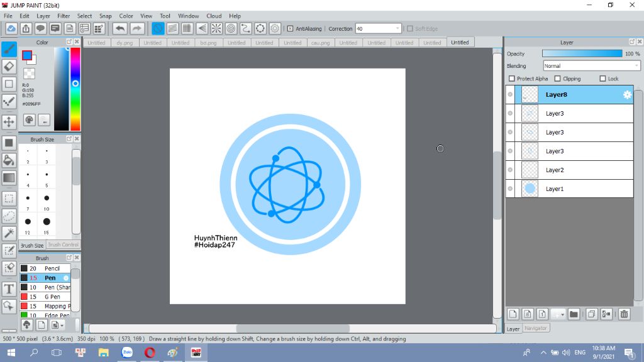Enable vanishing point snap
Image resolution: width=644 pixels, height=362 pixels.
pyautogui.click(x=202, y=28)
